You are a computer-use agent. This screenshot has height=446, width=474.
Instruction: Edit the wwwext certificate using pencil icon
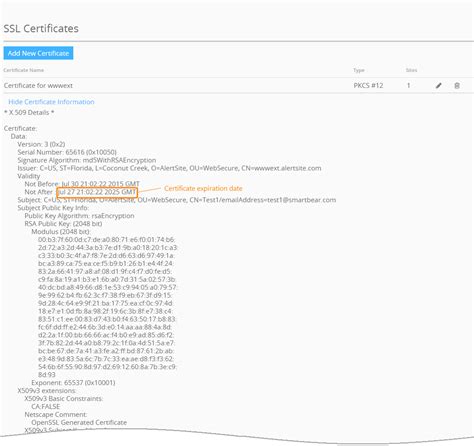[x=439, y=86]
